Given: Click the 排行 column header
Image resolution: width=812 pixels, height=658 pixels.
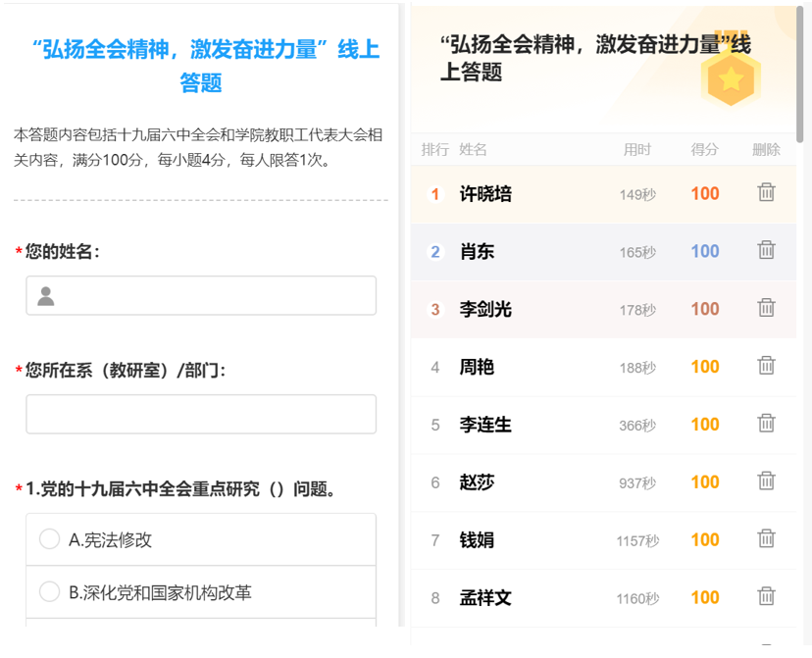Looking at the screenshot, I should (x=434, y=149).
